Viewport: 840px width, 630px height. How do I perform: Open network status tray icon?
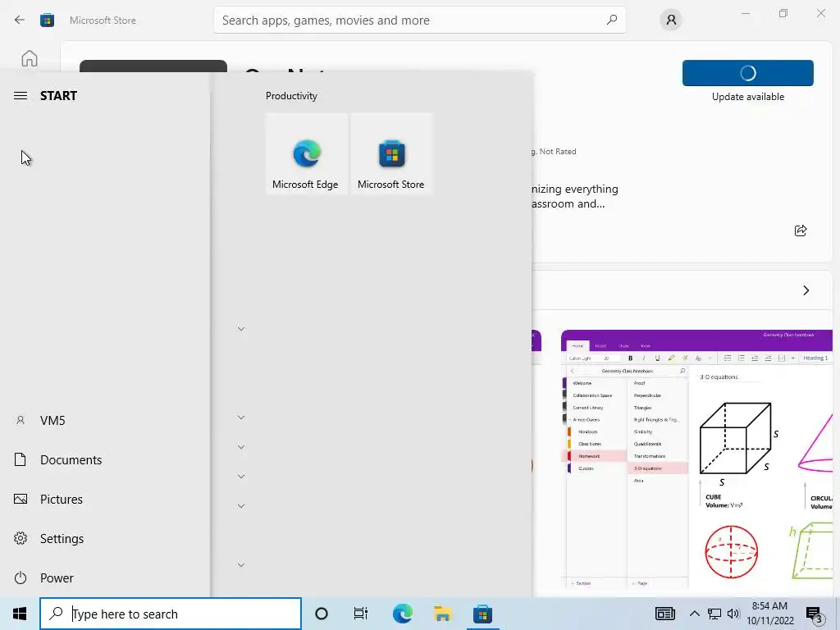click(714, 614)
